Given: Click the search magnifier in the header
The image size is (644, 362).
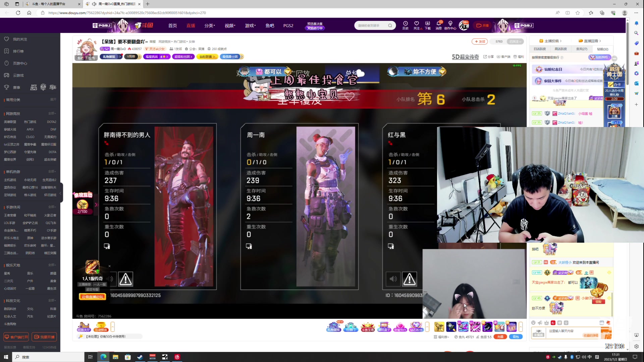Looking at the screenshot, I should pyautogui.click(x=390, y=25).
